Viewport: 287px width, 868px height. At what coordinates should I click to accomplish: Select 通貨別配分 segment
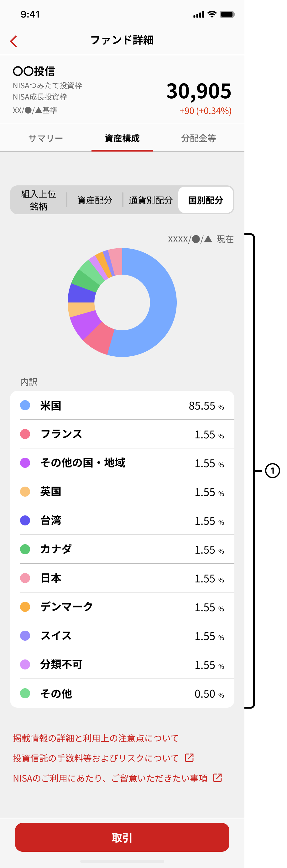click(x=150, y=200)
